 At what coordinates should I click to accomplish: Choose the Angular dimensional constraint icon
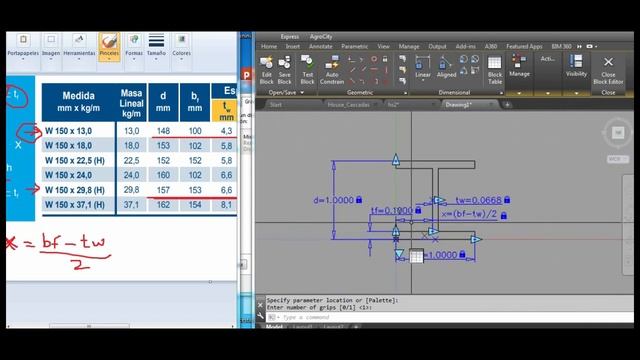click(463, 71)
